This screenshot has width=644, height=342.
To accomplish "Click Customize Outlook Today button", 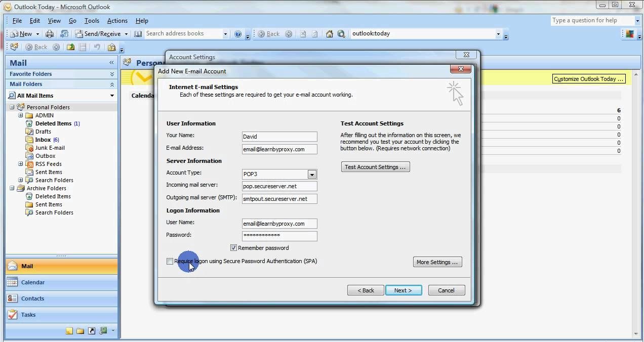I will [589, 79].
